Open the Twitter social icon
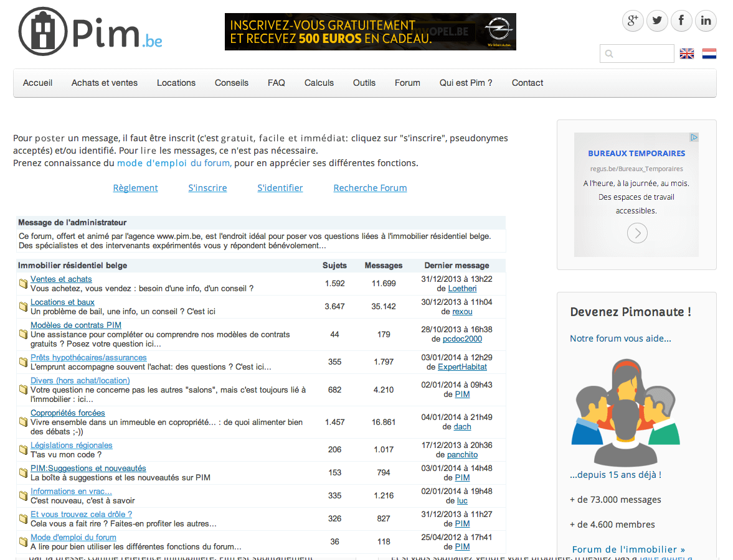The height and width of the screenshot is (560, 733). pos(657,21)
